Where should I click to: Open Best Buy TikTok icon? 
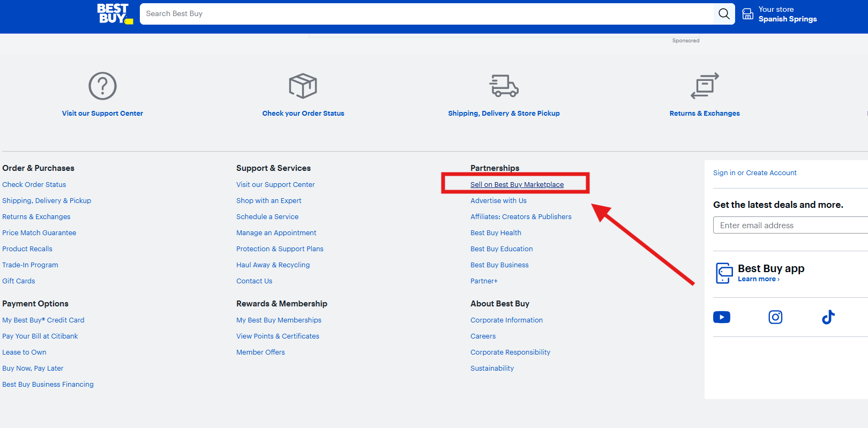[x=828, y=317]
